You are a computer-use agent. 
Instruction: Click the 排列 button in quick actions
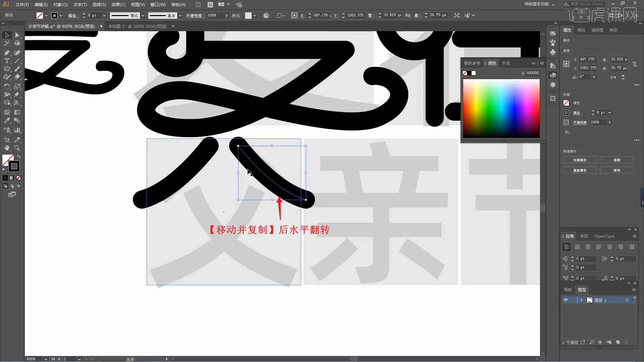[616, 170]
